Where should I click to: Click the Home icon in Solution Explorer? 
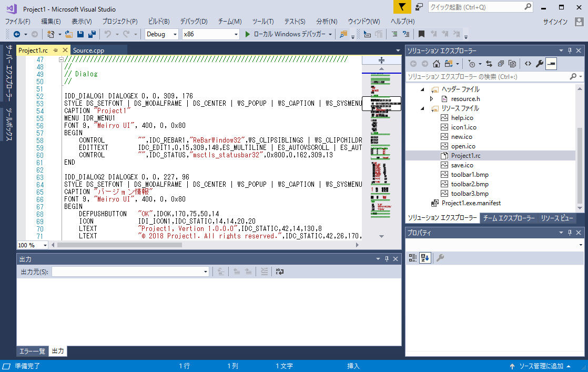pos(436,64)
